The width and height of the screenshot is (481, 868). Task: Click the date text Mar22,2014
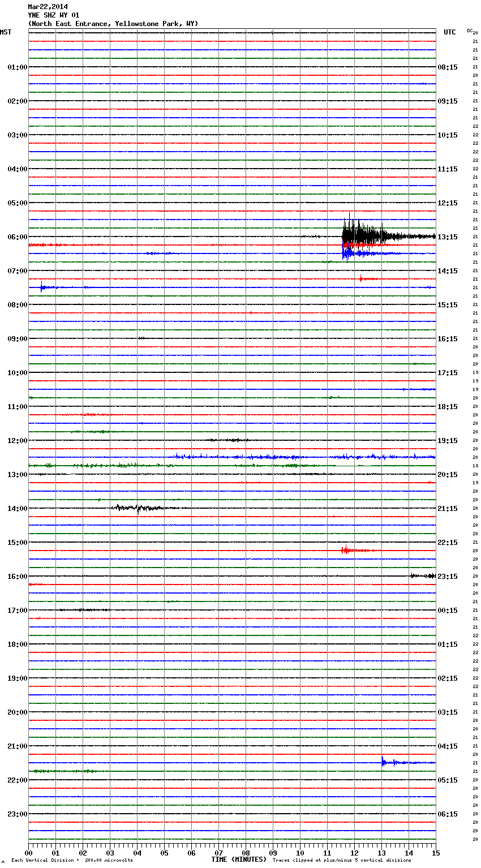(x=48, y=7)
